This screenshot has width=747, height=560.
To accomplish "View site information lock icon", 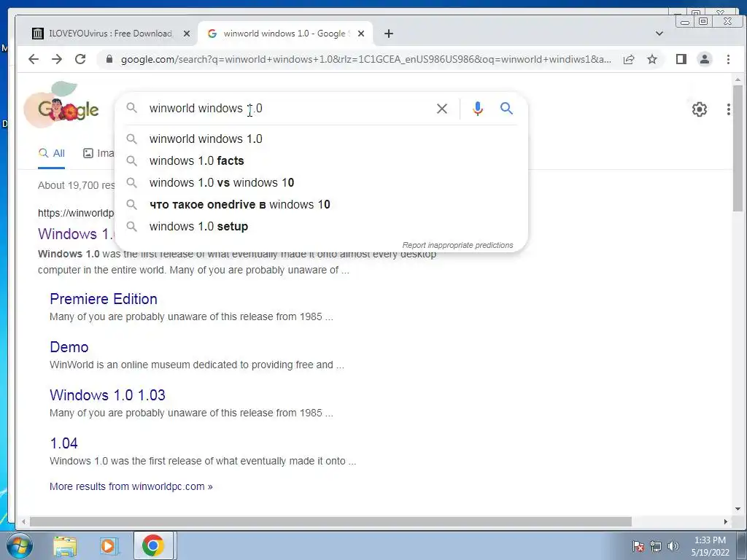I will click(109, 59).
